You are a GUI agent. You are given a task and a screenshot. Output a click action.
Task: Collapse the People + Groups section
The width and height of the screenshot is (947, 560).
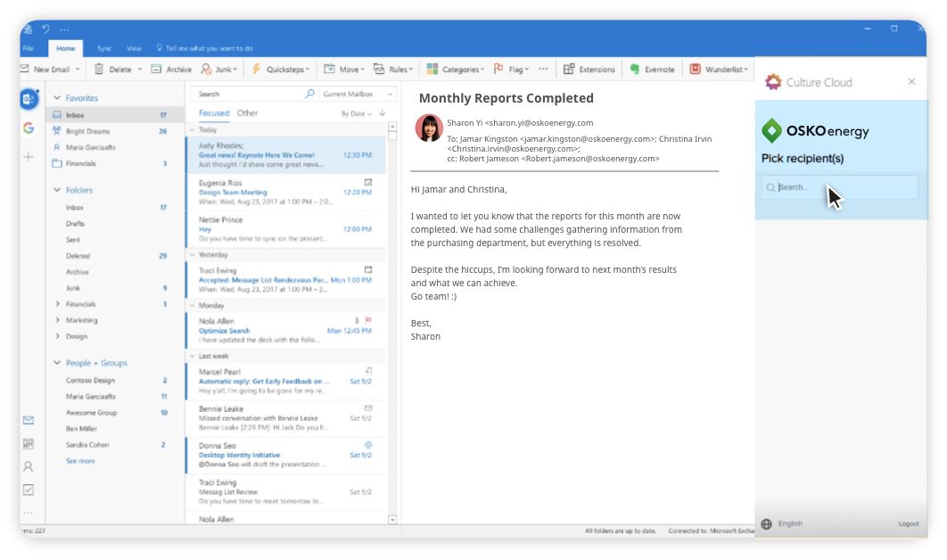pos(57,362)
